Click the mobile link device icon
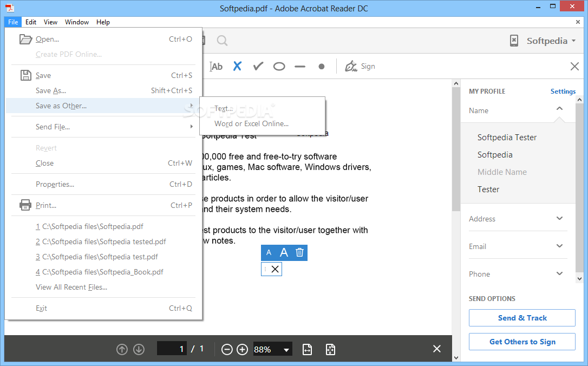Image resolution: width=588 pixels, height=366 pixels. 514,41
